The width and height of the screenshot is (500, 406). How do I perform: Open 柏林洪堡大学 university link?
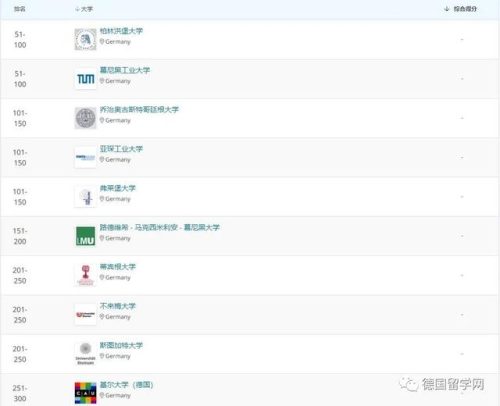click(x=121, y=31)
